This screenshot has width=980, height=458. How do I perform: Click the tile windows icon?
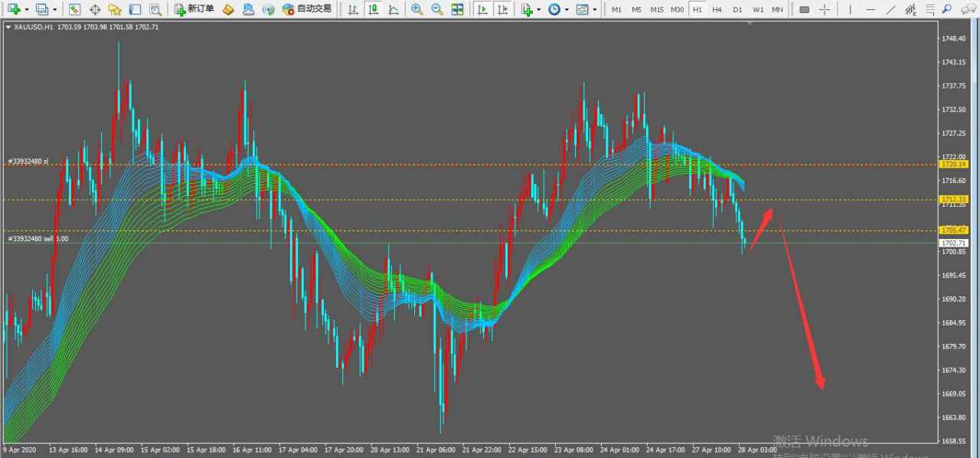(457, 9)
